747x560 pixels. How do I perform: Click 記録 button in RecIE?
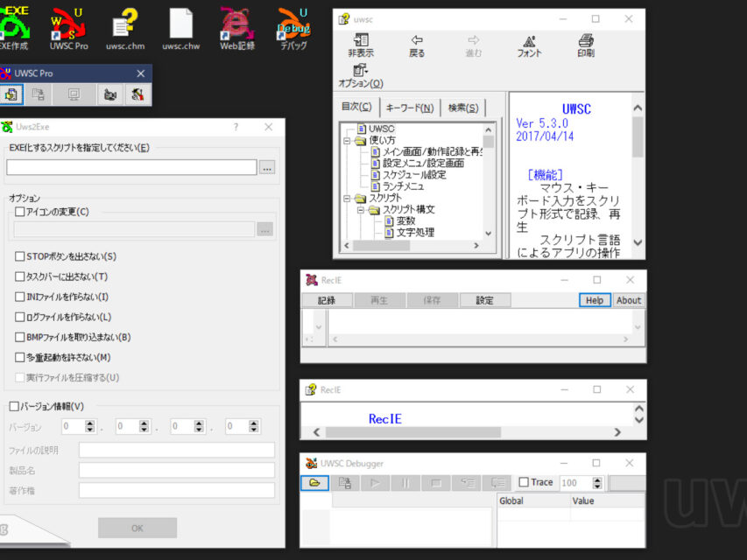pyautogui.click(x=327, y=300)
